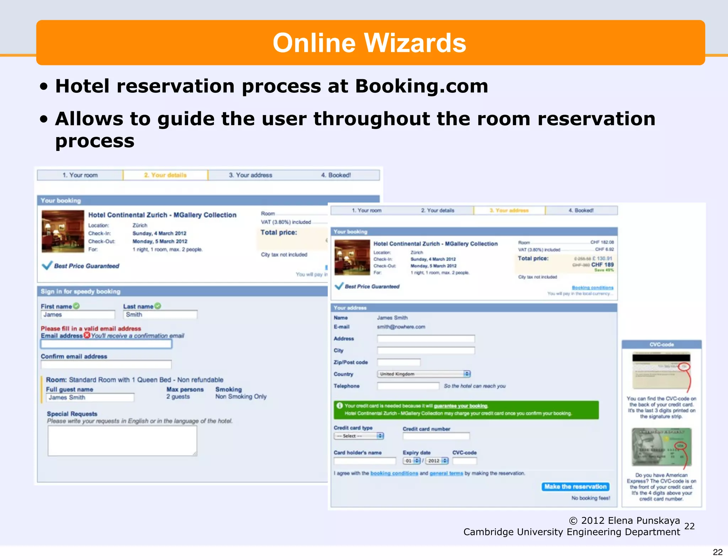Select step 4. Booked! in right wizard
Viewport: 728px width, 560px height.
(581, 210)
